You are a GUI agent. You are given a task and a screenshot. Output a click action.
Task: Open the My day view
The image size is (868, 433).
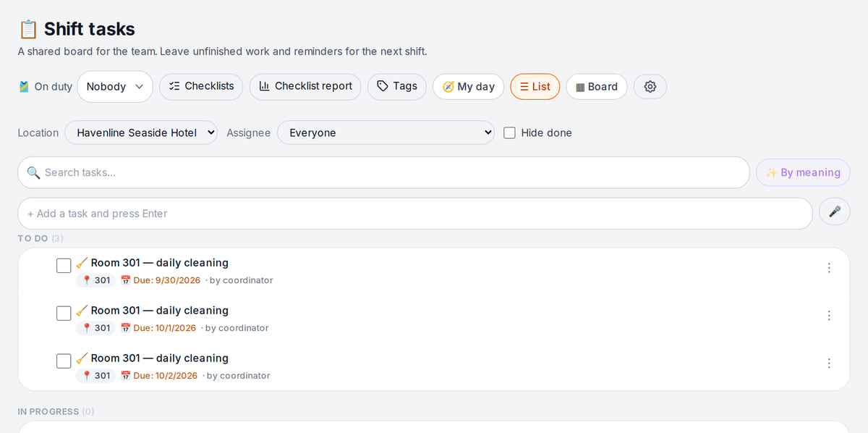tap(469, 86)
